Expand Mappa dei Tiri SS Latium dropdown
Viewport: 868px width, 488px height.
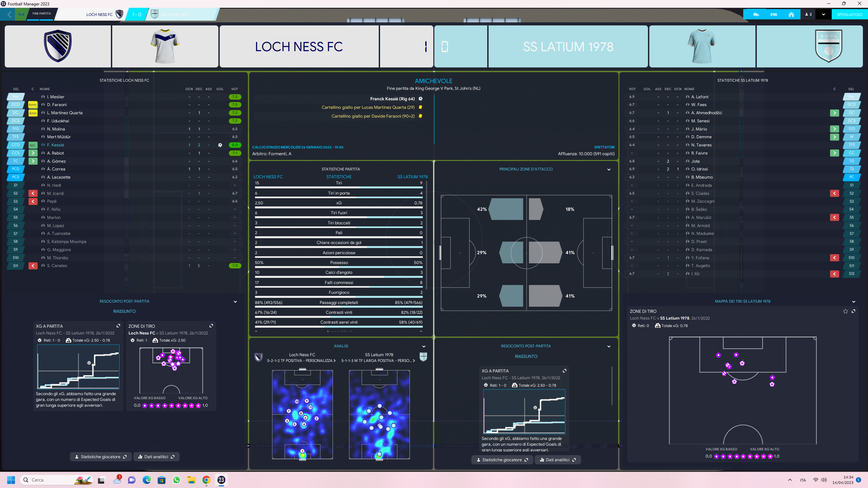pos(853,302)
